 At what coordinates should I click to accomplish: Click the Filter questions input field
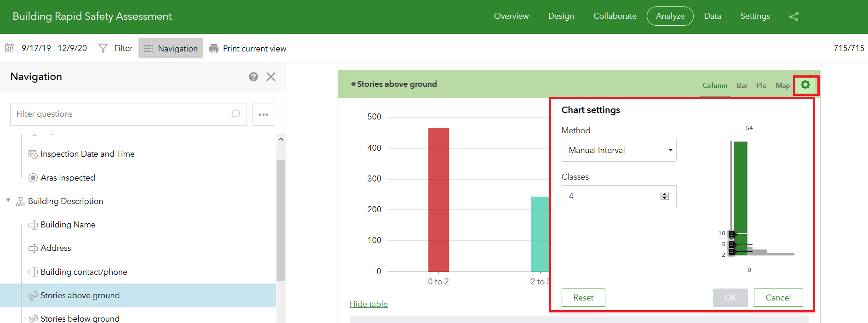(120, 114)
